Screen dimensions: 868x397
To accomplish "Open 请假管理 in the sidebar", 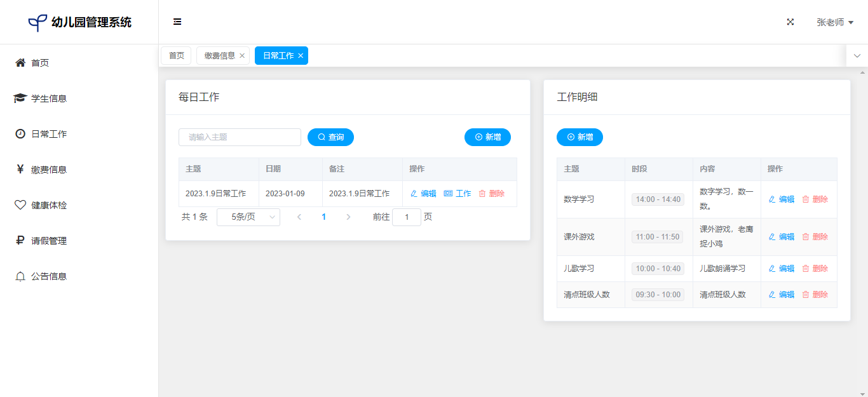I will click(48, 241).
